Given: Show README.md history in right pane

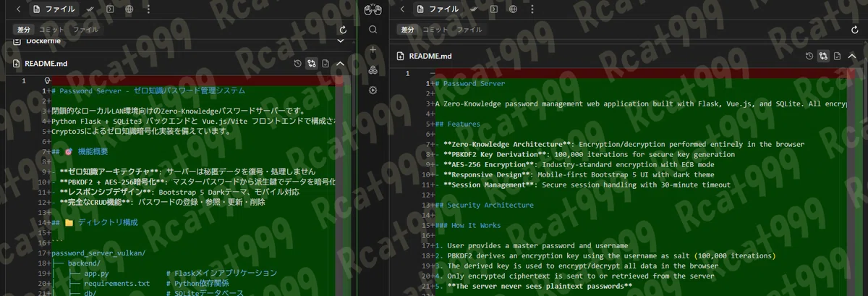Looking at the screenshot, I should point(810,56).
